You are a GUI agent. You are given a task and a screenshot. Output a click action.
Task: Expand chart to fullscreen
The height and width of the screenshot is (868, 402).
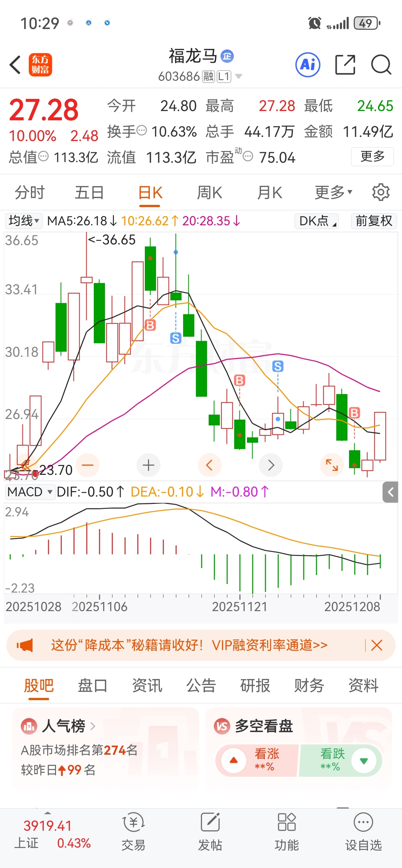tap(331, 465)
